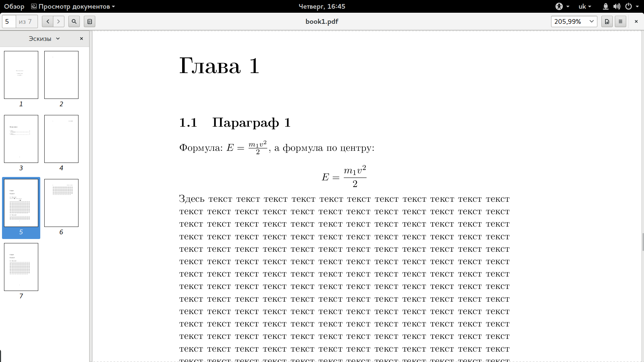
Task: Click the 1.1 Параграф 1 section heading
Action: coord(235,123)
